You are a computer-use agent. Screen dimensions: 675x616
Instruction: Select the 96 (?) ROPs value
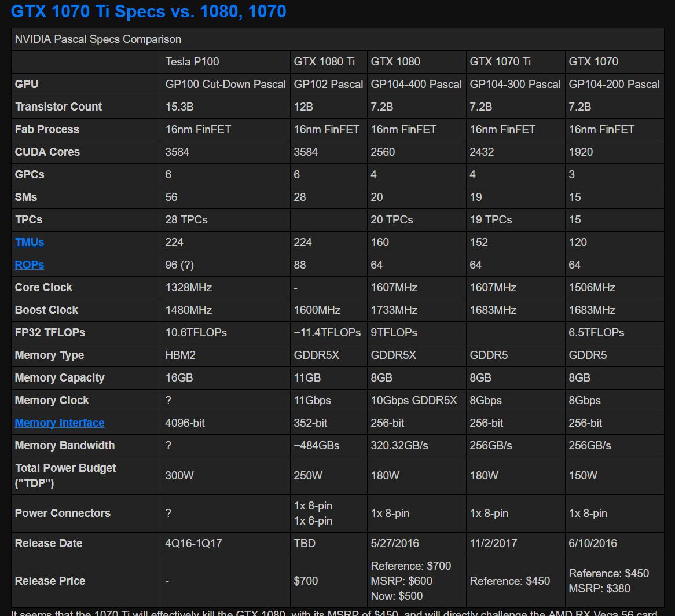click(x=179, y=265)
